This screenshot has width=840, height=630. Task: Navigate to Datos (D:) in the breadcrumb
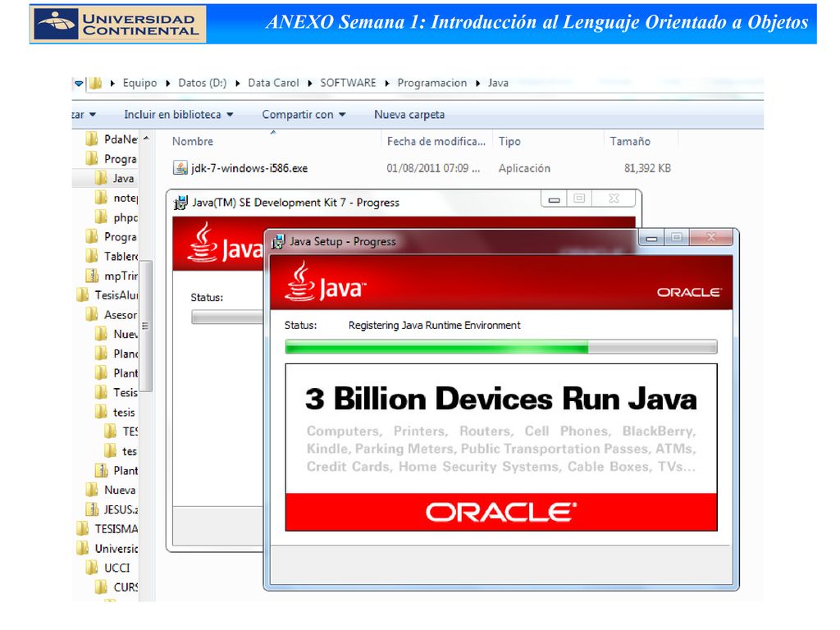click(203, 83)
